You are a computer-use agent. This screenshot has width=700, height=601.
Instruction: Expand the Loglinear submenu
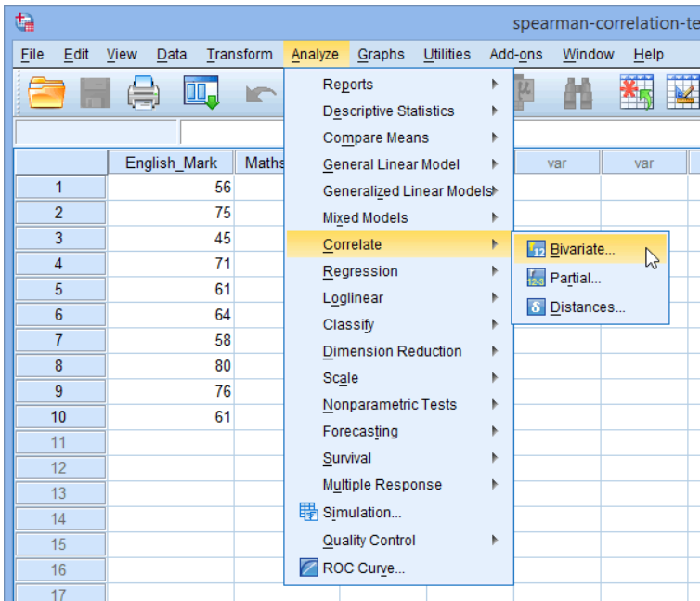click(398, 297)
